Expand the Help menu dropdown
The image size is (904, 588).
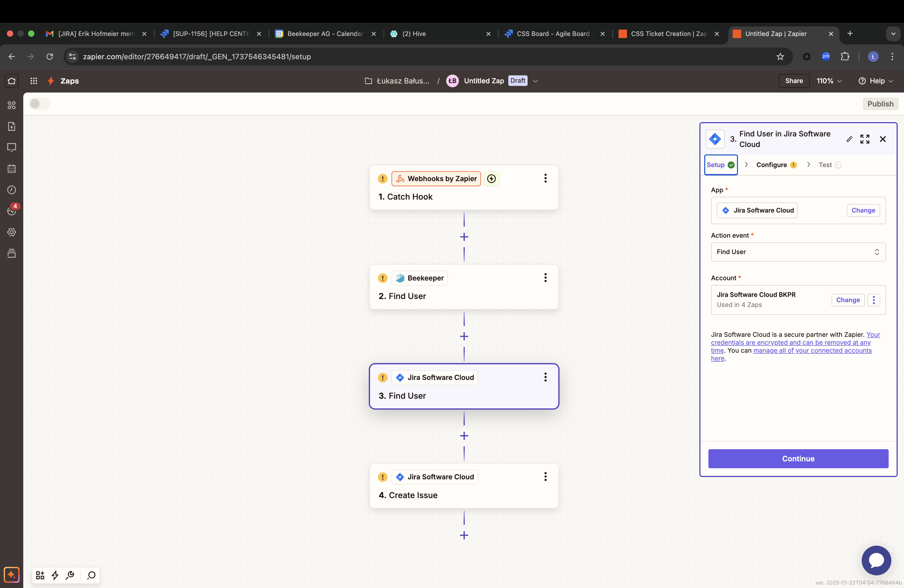click(876, 81)
